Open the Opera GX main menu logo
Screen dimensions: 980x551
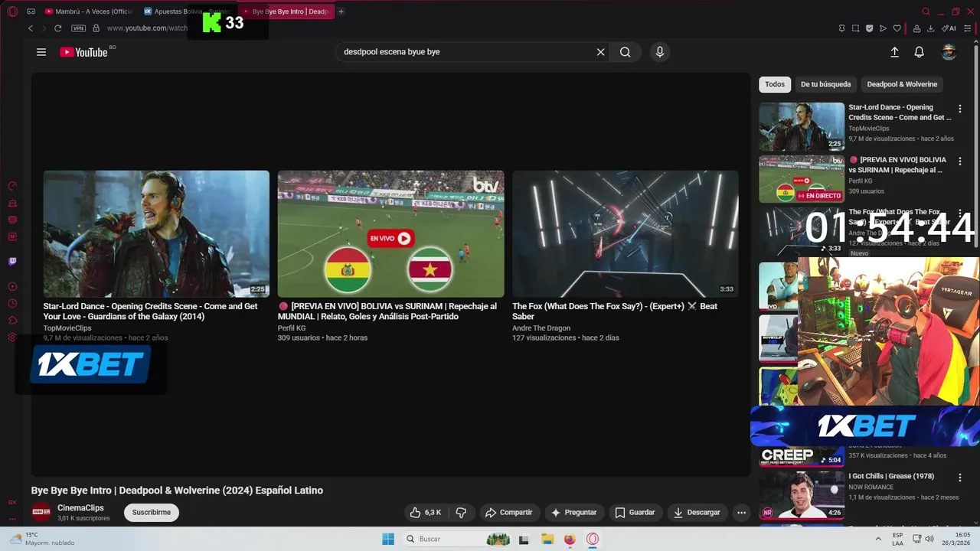12,11
